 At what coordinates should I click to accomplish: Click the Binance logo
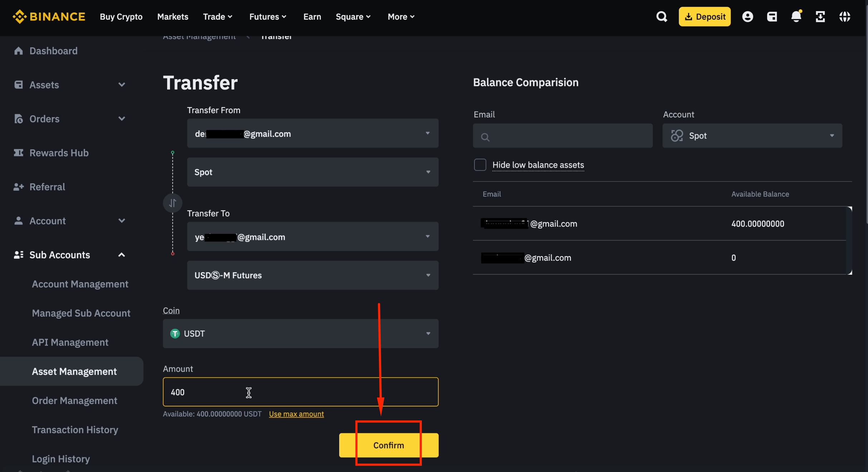(49, 16)
